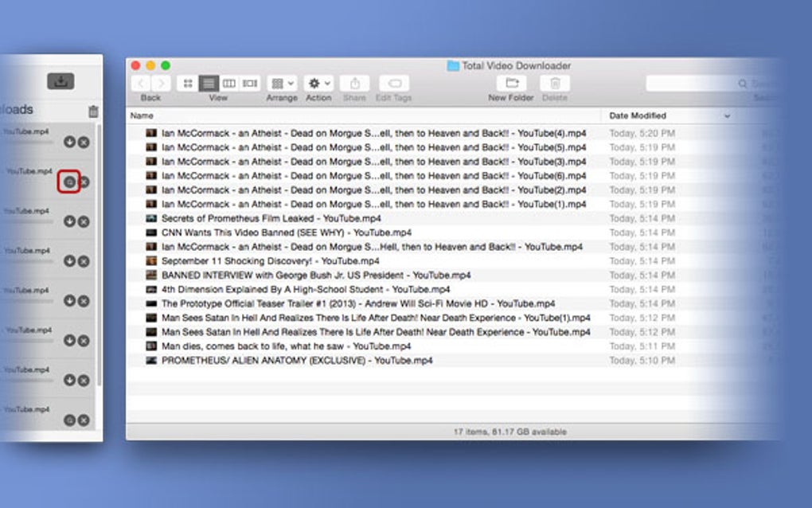
Task: Cancel the topmost YouTube.mp4 download with X
Action: pyautogui.click(x=84, y=142)
